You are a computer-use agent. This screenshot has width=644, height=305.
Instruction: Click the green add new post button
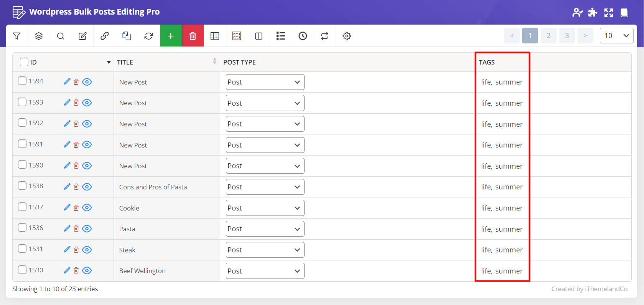coord(171,36)
